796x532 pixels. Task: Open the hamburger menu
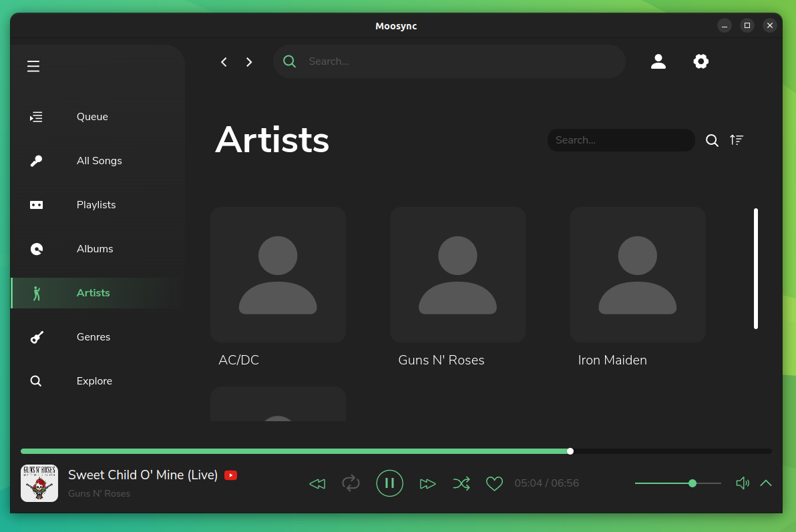point(33,66)
